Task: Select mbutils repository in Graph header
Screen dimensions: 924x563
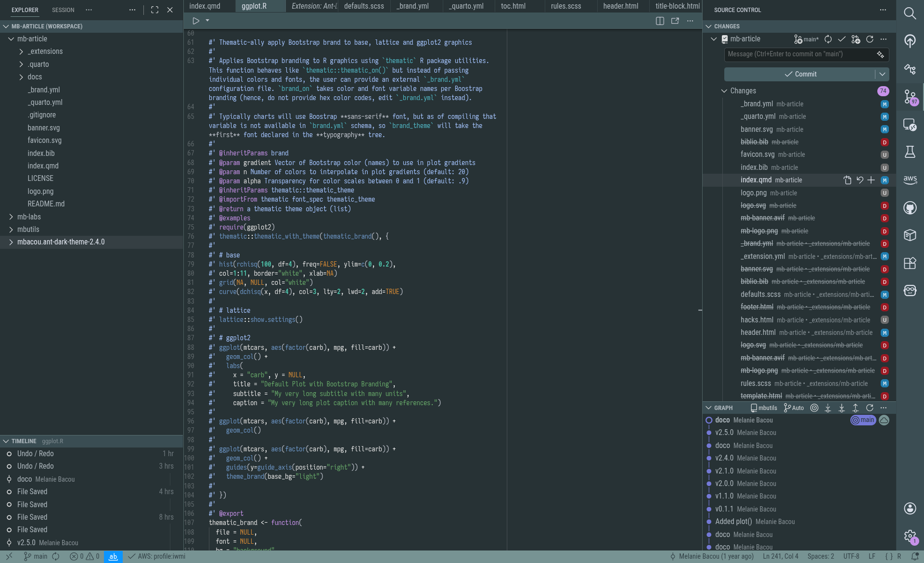Action: (764, 408)
